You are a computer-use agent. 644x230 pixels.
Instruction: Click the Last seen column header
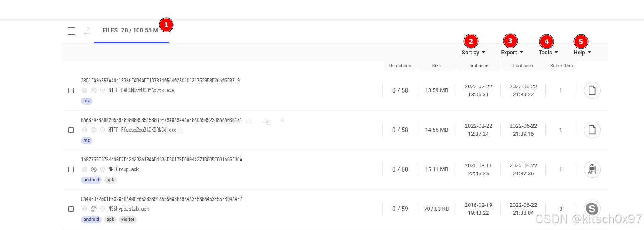tap(523, 66)
